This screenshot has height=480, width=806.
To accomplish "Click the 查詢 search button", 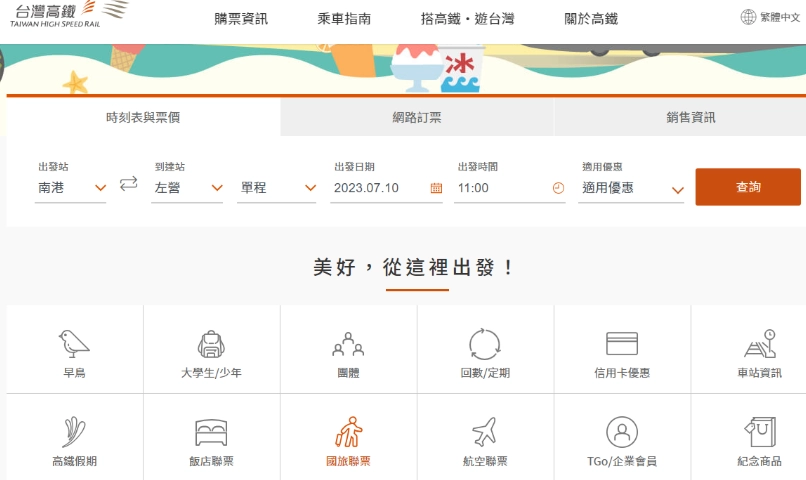I will (748, 187).
